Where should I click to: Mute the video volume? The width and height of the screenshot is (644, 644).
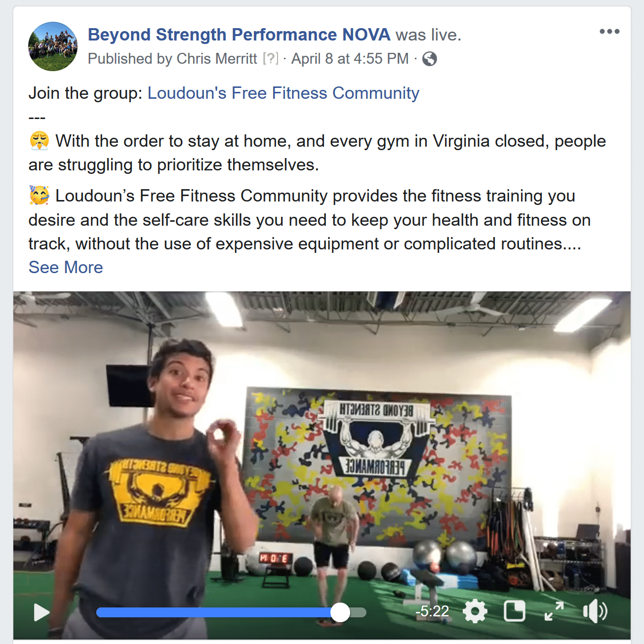[x=595, y=611]
